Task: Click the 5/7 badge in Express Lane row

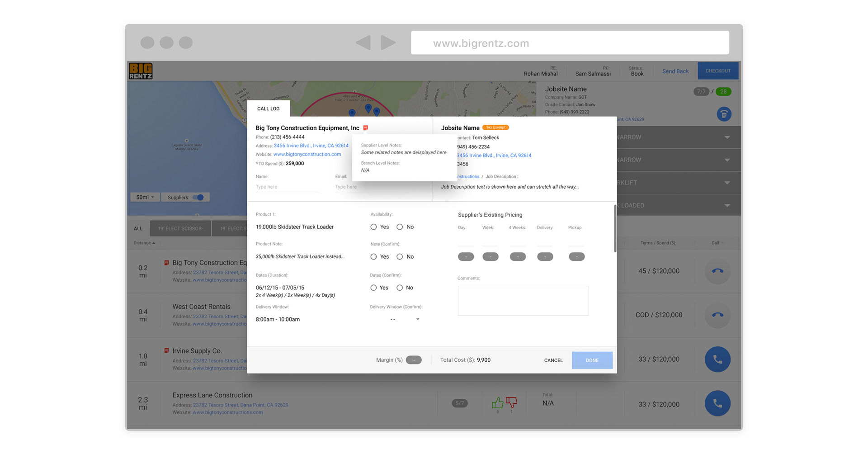Action: click(459, 403)
